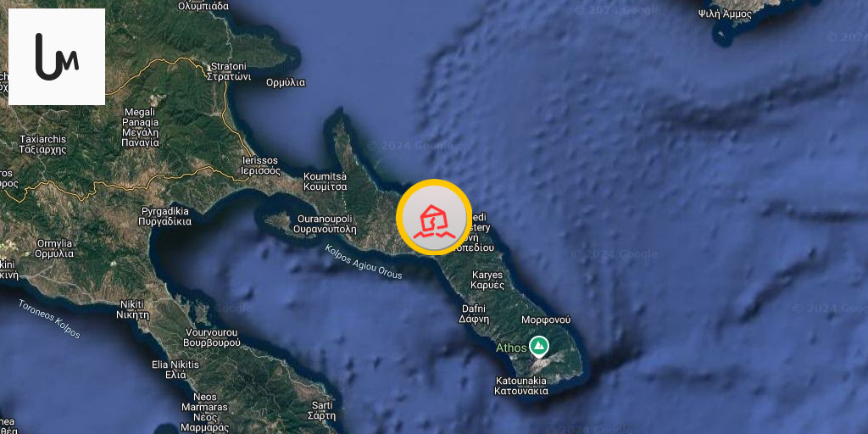
Task: Click the Dafni port label
Action: pos(473,314)
